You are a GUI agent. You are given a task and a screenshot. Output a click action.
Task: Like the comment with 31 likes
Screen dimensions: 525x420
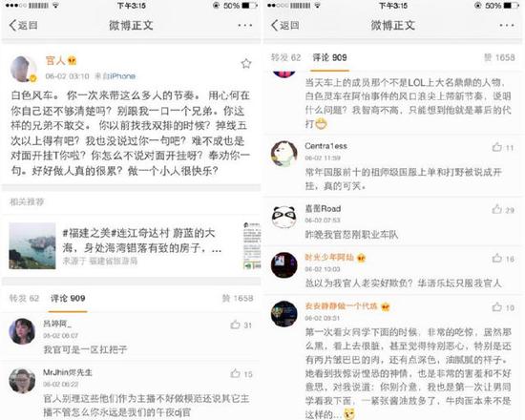click(236, 325)
